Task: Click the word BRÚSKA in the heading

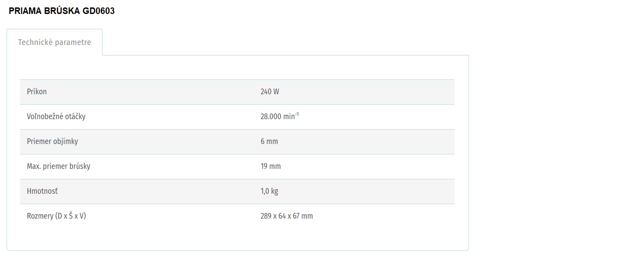Action: (62, 11)
